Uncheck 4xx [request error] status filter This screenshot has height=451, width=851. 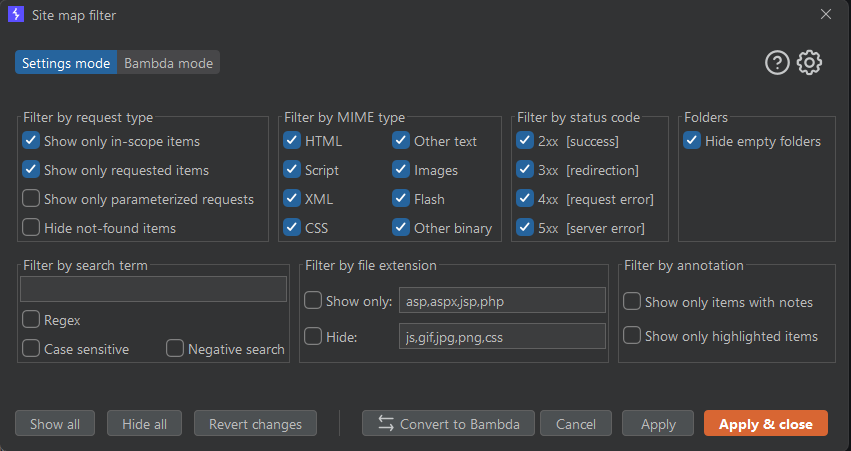[x=525, y=199]
